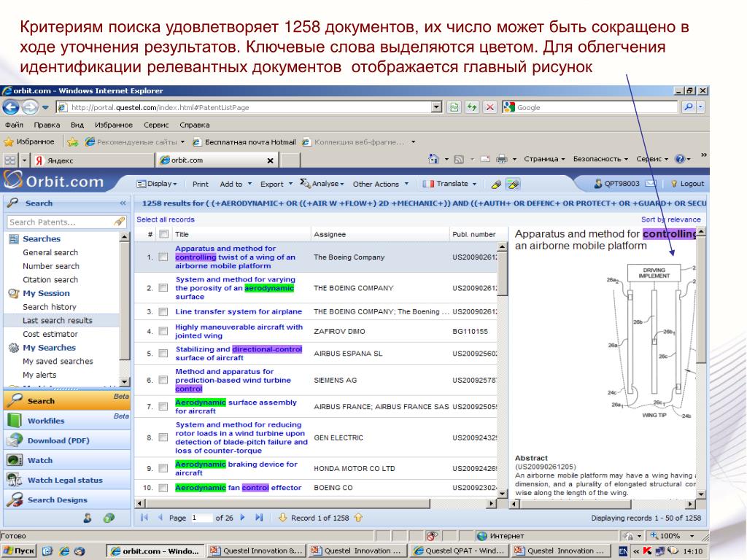Click the green globe icon below side panel
Viewport: 747px width, 560px height.
coord(109,518)
